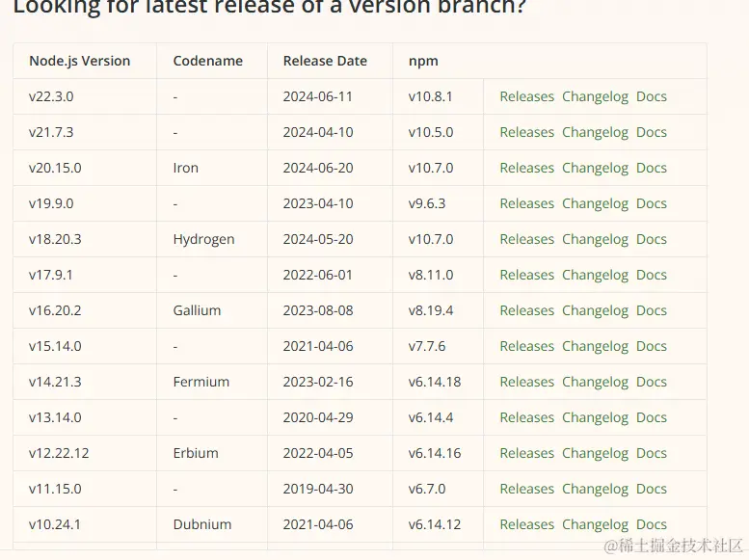749x560 pixels.
Task: Open Changelog link for v20.15.0 Iron
Action: click(595, 168)
